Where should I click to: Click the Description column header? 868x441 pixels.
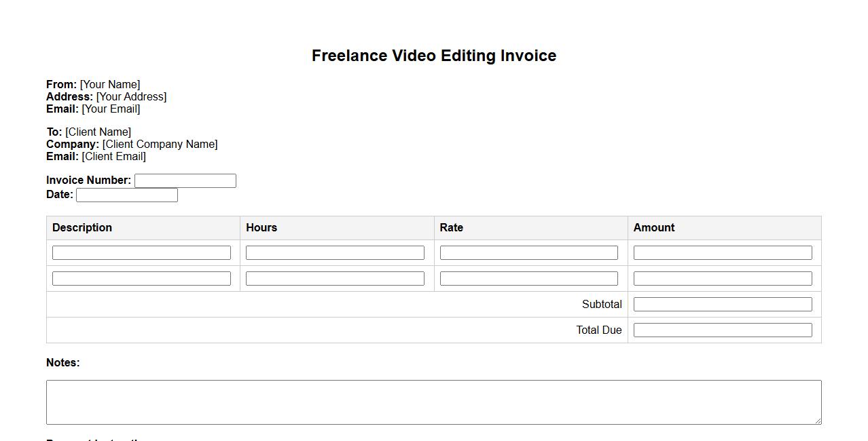tap(82, 228)
